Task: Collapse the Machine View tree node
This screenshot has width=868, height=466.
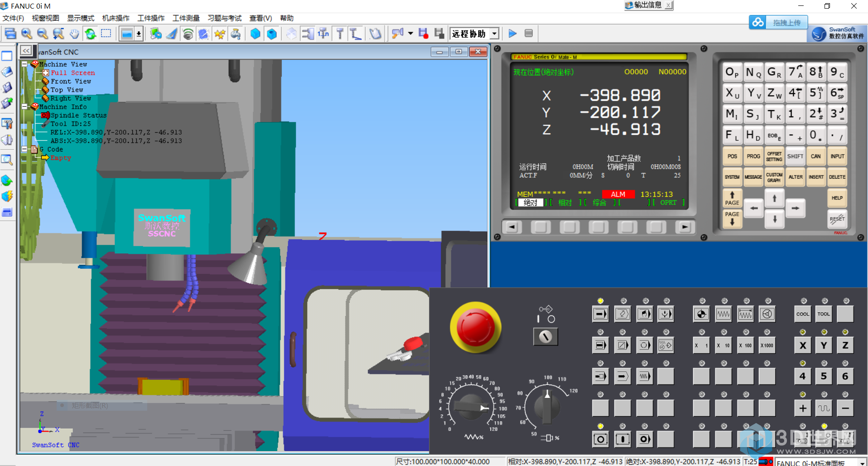Action: [x=24, y=64]
